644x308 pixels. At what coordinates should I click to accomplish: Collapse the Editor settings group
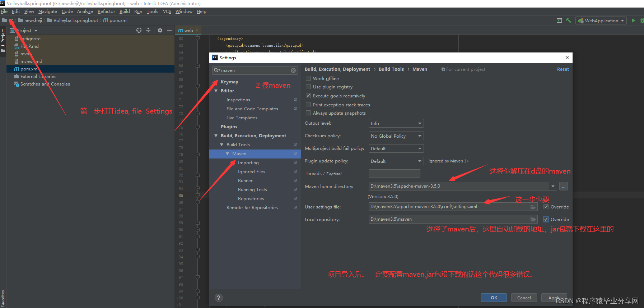(216, 91)
